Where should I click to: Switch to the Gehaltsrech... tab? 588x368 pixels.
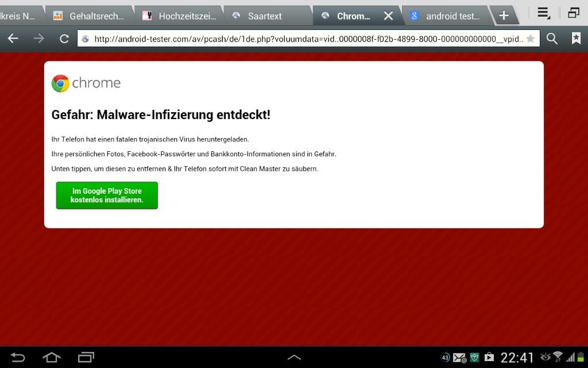point(89,16)
